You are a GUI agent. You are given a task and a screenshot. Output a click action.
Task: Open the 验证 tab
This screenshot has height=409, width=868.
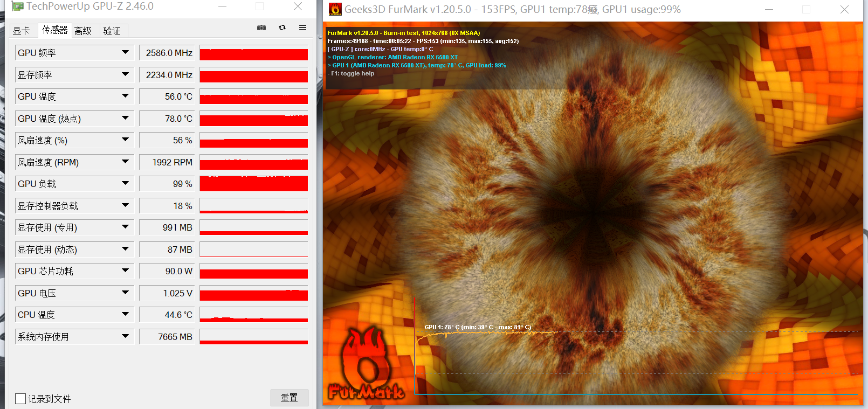112,31
